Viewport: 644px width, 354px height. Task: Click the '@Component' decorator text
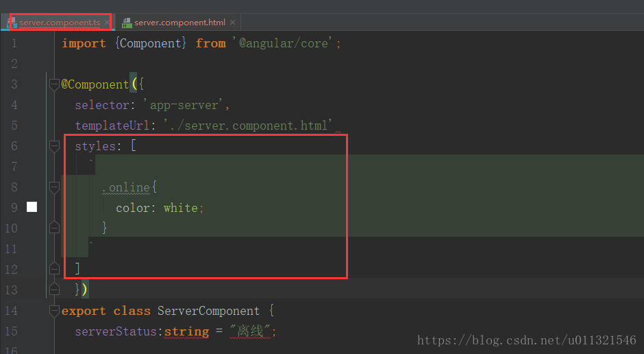pyautogui.click(x=95, y=84)
